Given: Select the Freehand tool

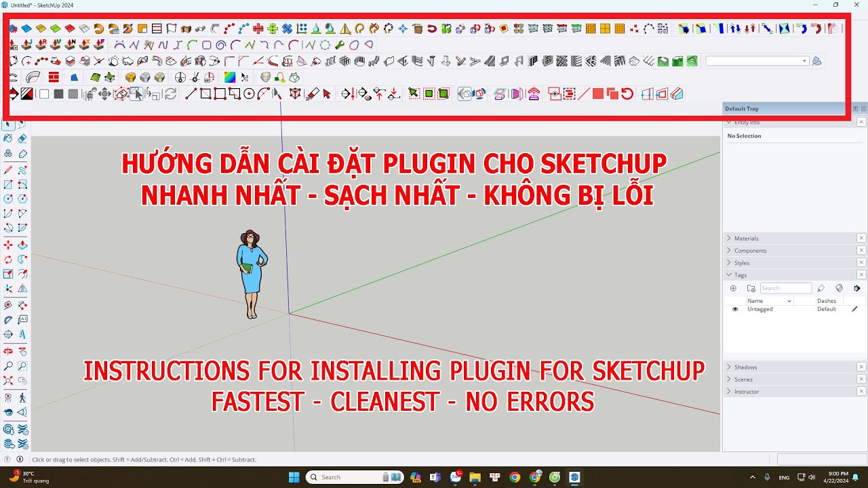Looking at the screenshot, I should point(22,169).
